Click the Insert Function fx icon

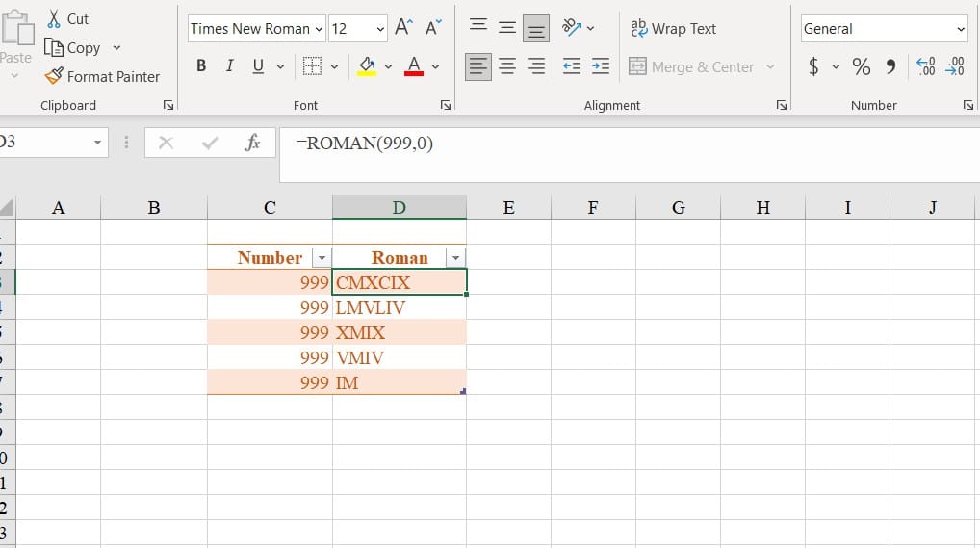pyautogui.click(x=252, y=143)
